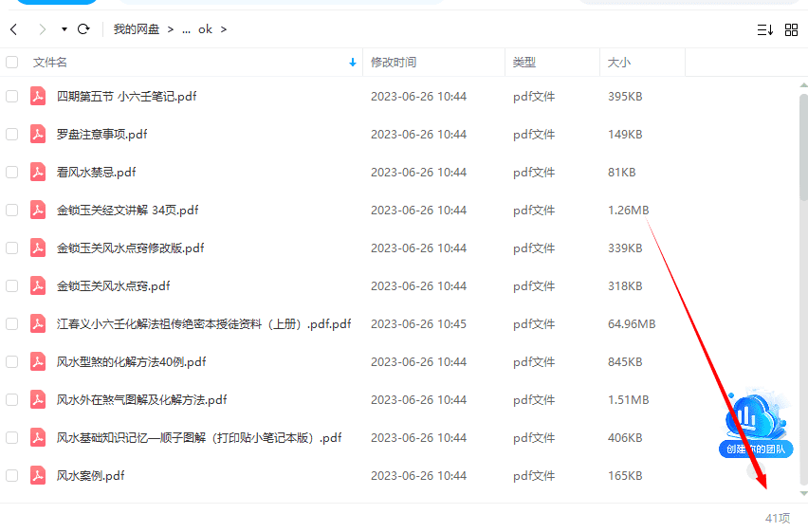Image resolution: width=808 pixels, height=532 pixels.
Task: Click the PDF icon for 风水案例.pdf
Action: 38,475
